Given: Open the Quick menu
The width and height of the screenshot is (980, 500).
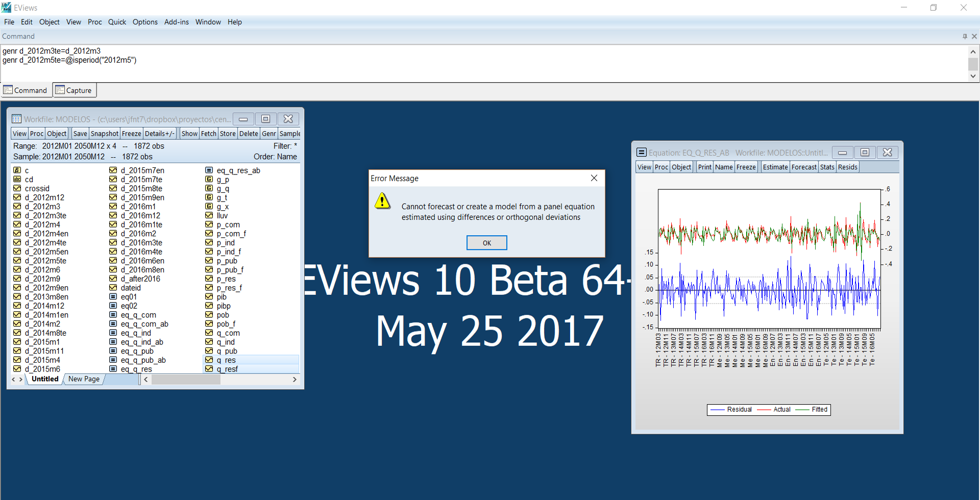Looking at the screenshot, I should click(117, 22).
